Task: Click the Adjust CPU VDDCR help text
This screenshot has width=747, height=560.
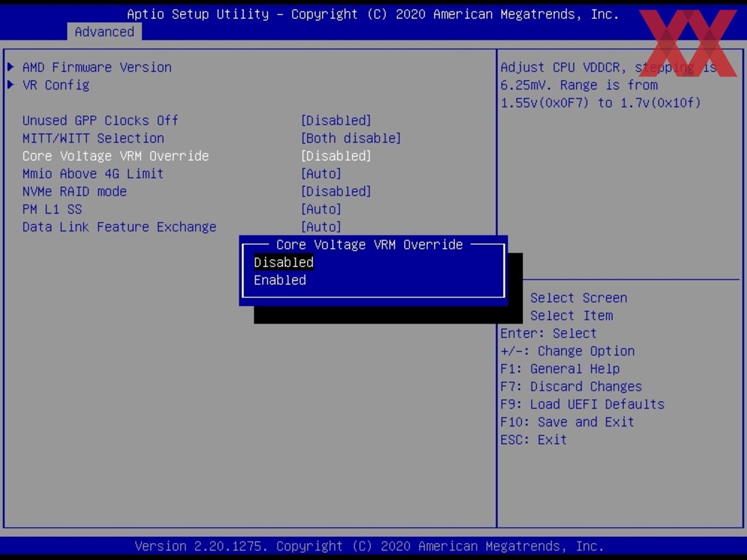Action: point(609,85)
